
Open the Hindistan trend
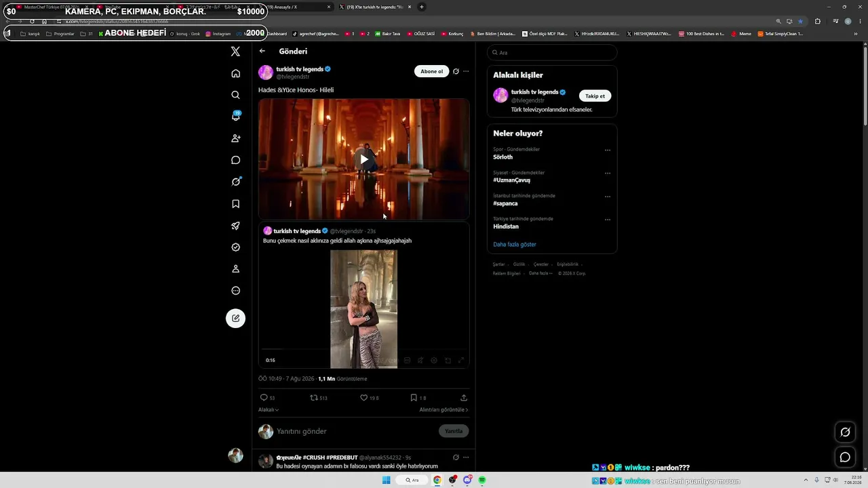click(x=506, y=226)
